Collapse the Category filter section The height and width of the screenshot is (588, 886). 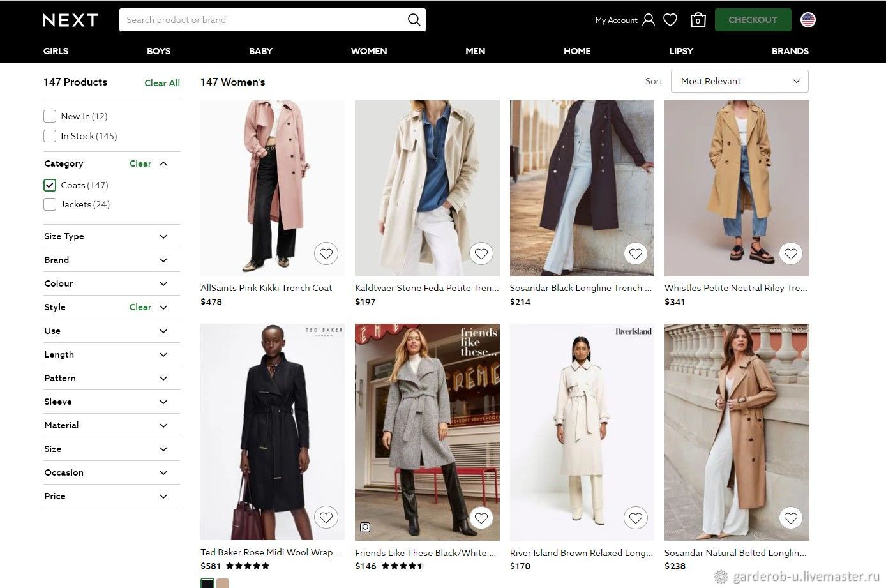163,163
